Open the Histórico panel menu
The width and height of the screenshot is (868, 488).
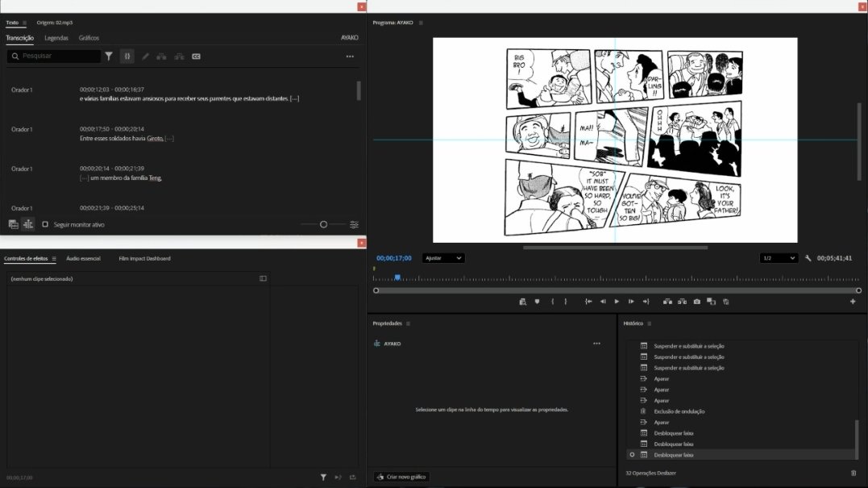coord(650,323)
